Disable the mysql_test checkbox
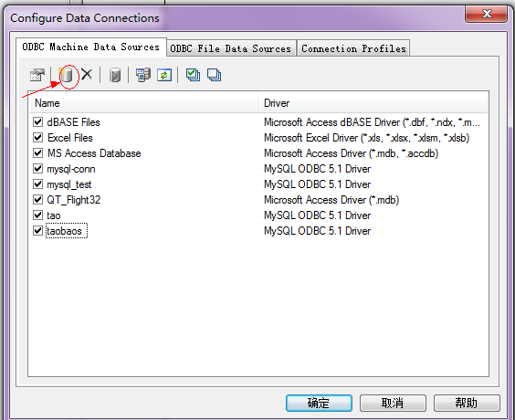Viewport: 515px width, 420px height. (37, 184)
